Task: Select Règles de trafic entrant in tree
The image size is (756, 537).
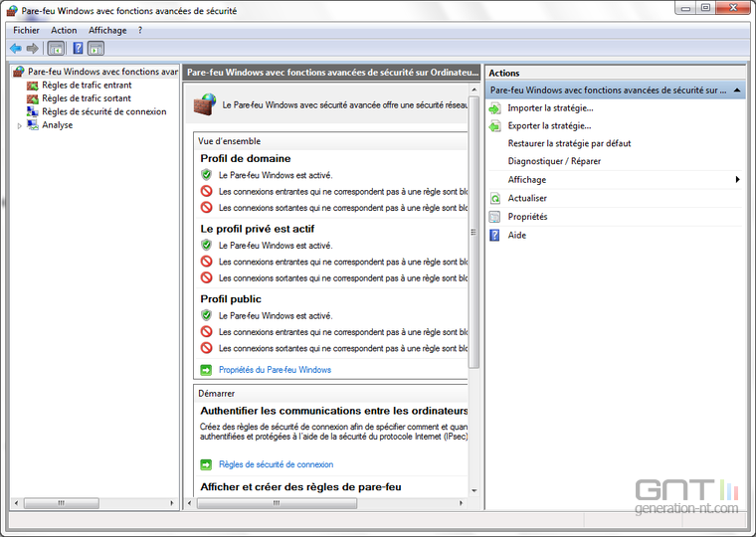Action: (87, 86)
